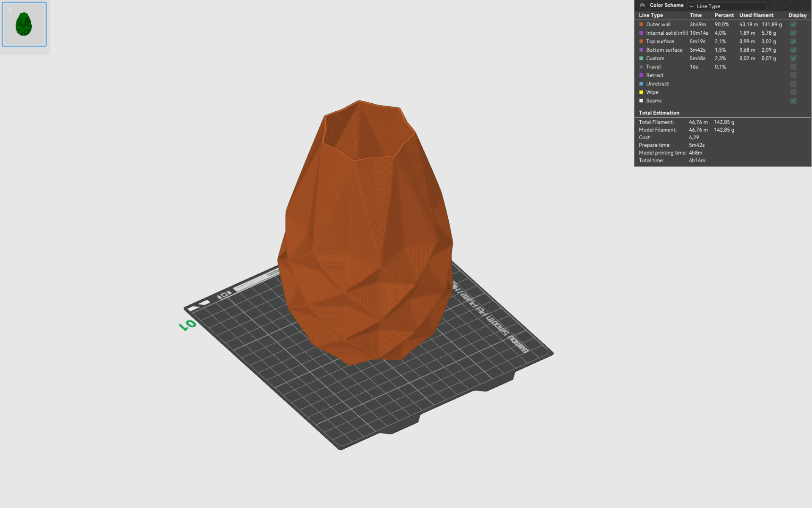The width and height of the screenshot is (812, 508).
Task: Enable Unretract display checkbox
Action: (793, 84)
